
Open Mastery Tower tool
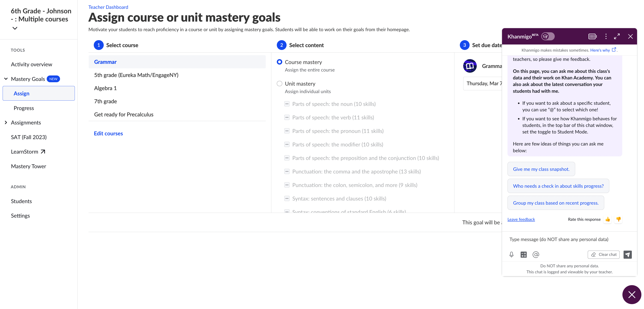29,166
